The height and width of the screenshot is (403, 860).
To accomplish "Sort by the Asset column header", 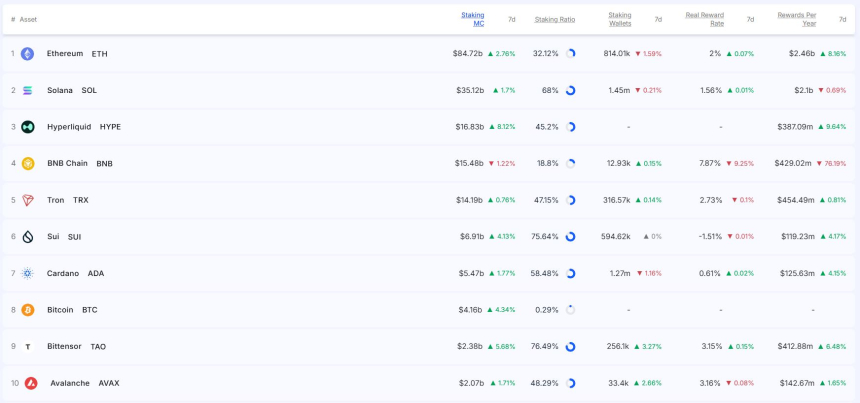I will [x=28, y=19].
